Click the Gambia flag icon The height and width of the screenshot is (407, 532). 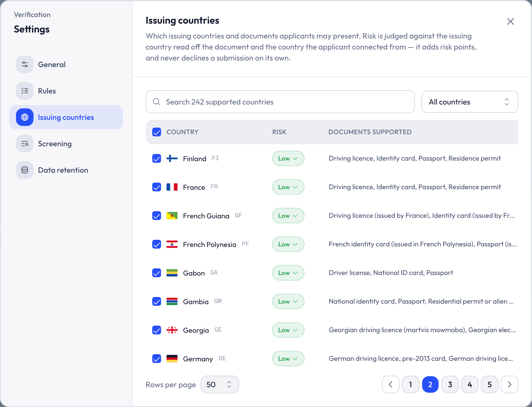172,301
